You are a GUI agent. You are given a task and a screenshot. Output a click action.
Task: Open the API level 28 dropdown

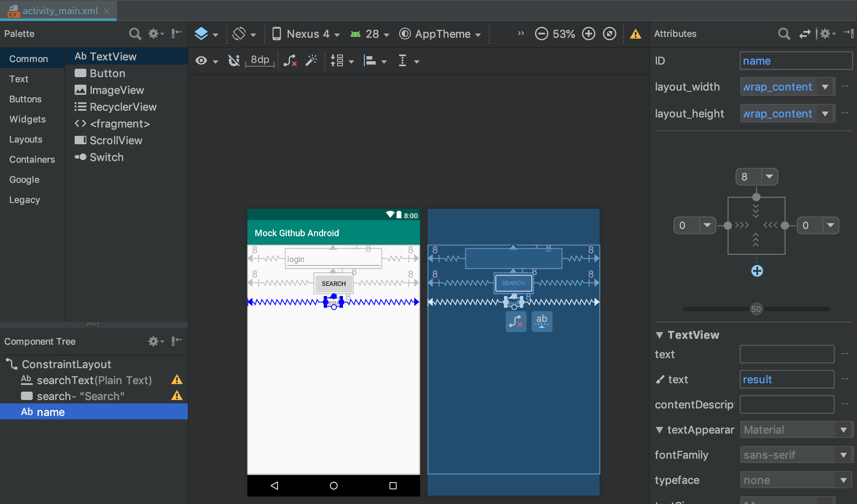tap(370, 34)
